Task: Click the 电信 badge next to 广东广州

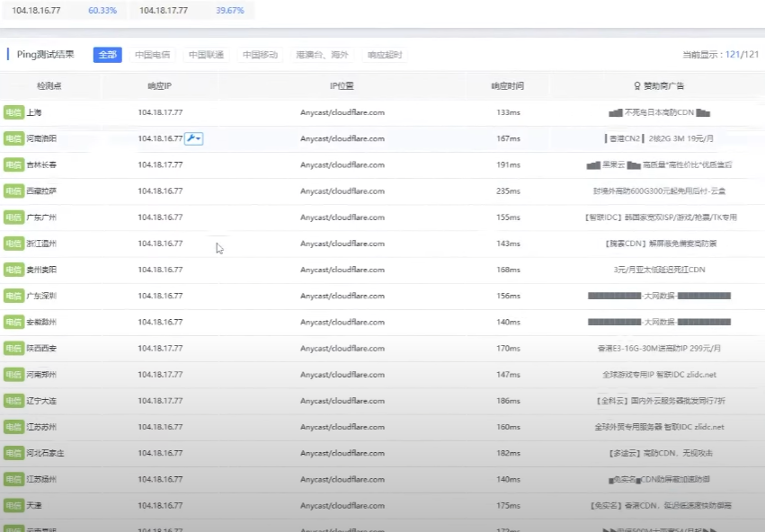Action: (x=13, y=217)
